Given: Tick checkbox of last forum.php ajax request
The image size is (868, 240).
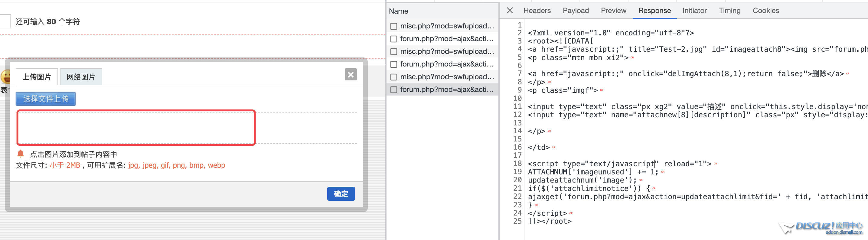Looking at the screenshot, I should (393, 89).
